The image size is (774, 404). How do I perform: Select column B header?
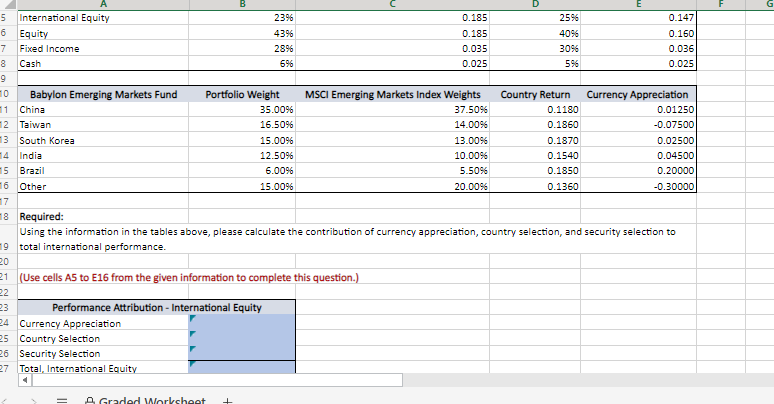[x=242, y=4]
